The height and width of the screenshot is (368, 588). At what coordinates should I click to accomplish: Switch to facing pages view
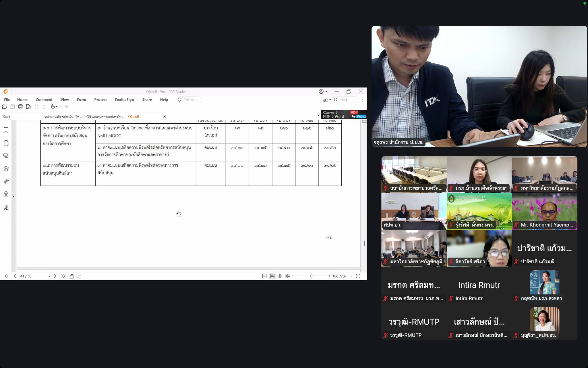[280, 276]
